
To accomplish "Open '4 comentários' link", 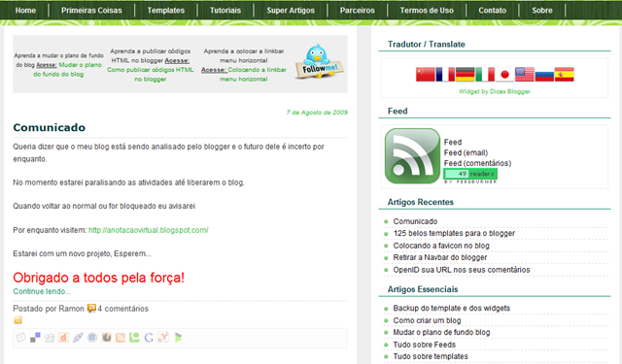I will tap(123, 308).
